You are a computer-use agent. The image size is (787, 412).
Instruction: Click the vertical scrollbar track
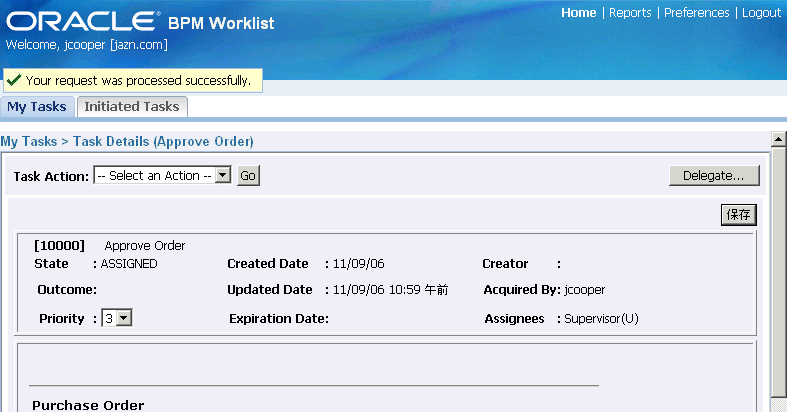pyautogui.click(x=778, y=271)
